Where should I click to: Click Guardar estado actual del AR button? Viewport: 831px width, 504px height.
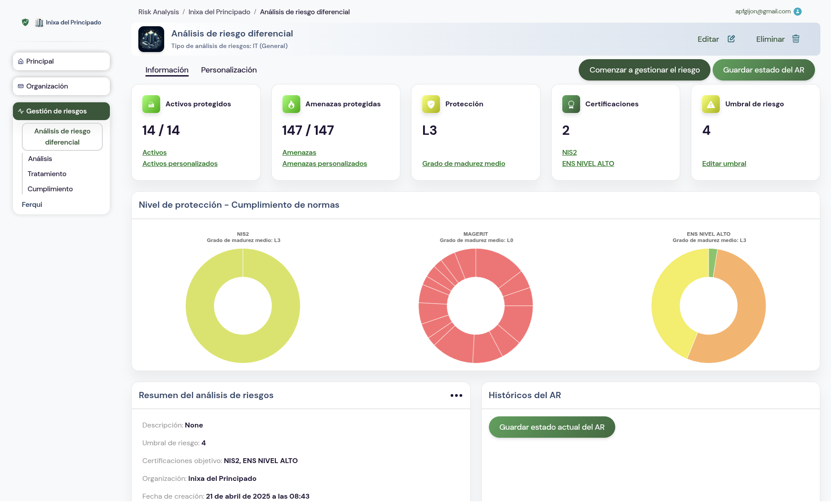pyautogui.click(x=552, y=427)
